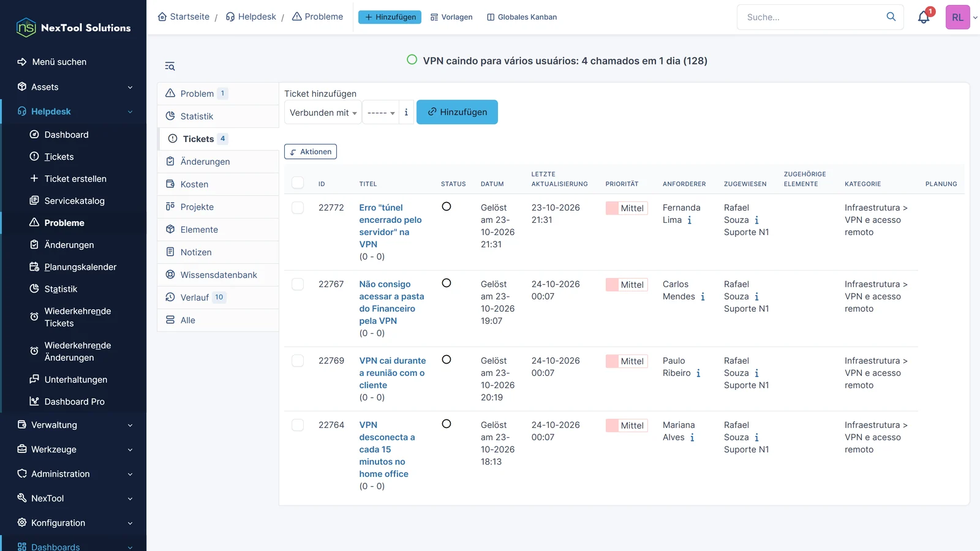Open Dashboard in the Helpdesk sidebar
The width and height of the screenshot is (980, 551).
(66, 135)
